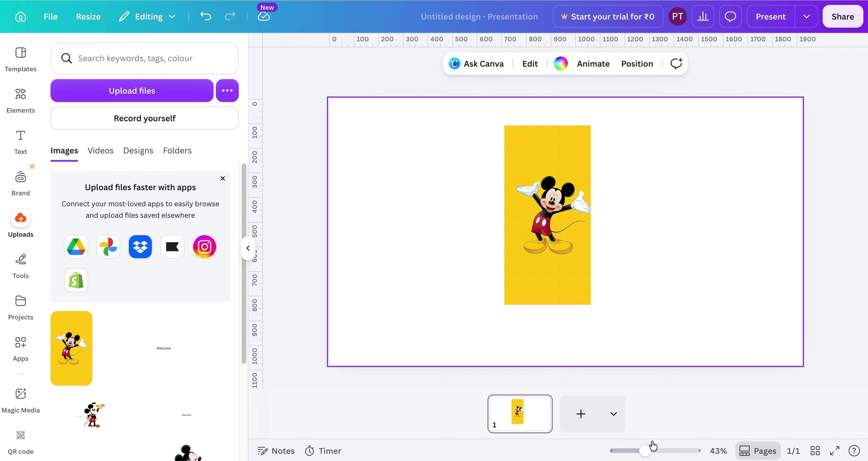Expand the Editing mode dropdown
This screenshot has width=868, height=461.
[x=147, y=17]
